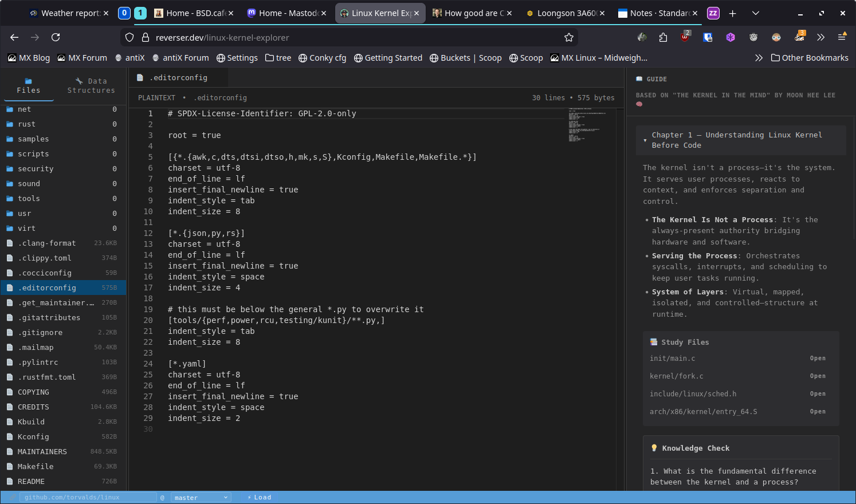Click the purple snowflake extension icon
The image size is (856, 504).
[x=731, y=37]
